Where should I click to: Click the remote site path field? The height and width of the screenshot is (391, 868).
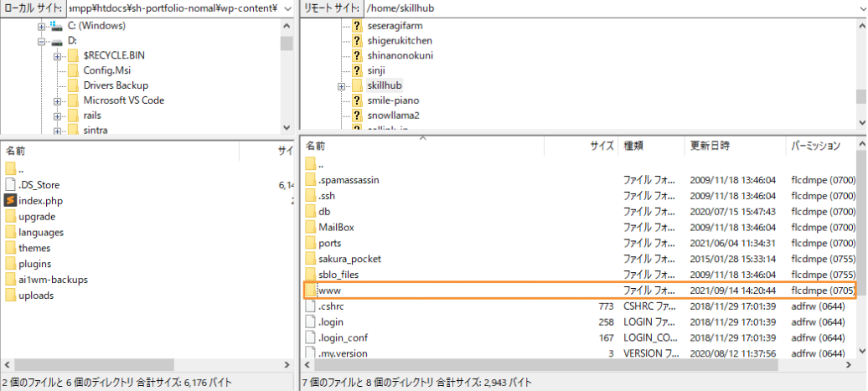click(614, 8)
